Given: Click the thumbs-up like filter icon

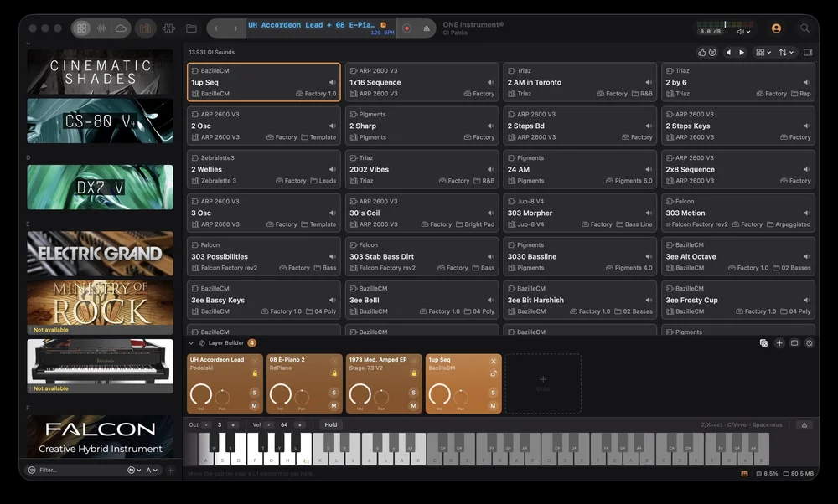Looking at the screenshot, I should coord(701,52).
